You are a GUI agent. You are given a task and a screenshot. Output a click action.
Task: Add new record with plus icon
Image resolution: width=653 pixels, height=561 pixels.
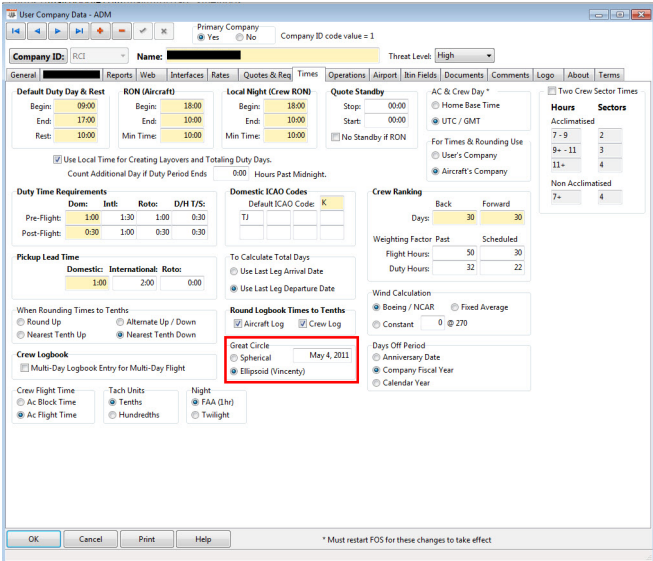[x=100, y=31]
